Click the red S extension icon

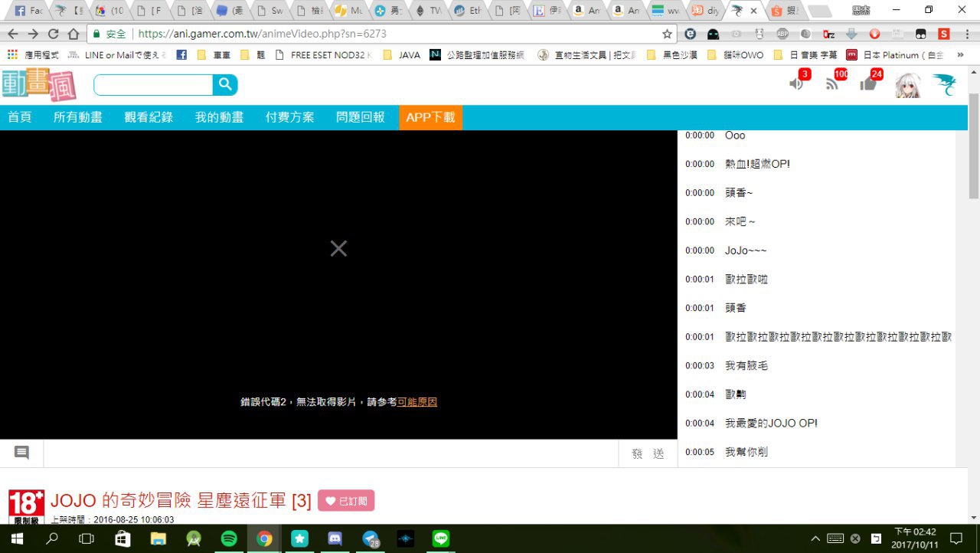[x=944, y=34]
